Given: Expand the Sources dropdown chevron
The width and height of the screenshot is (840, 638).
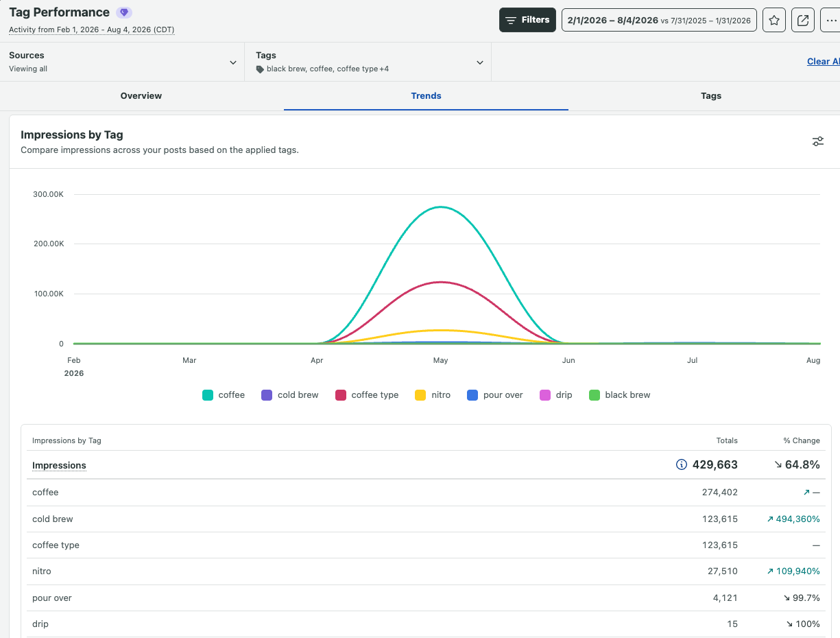Looking at the screenshot, I should 233,62.
